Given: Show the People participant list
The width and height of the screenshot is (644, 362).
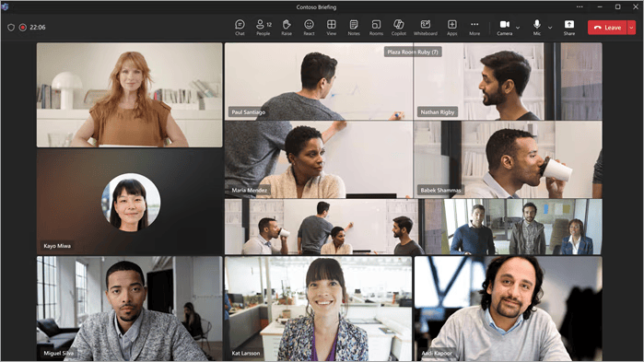Looking at the screenshot, I should pos(263,28).
